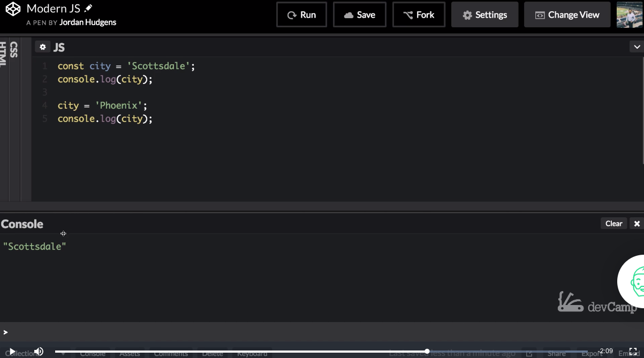Edit pen title with pencil icon
This screenshot has width=644, height=358.
tap(88, 9)
